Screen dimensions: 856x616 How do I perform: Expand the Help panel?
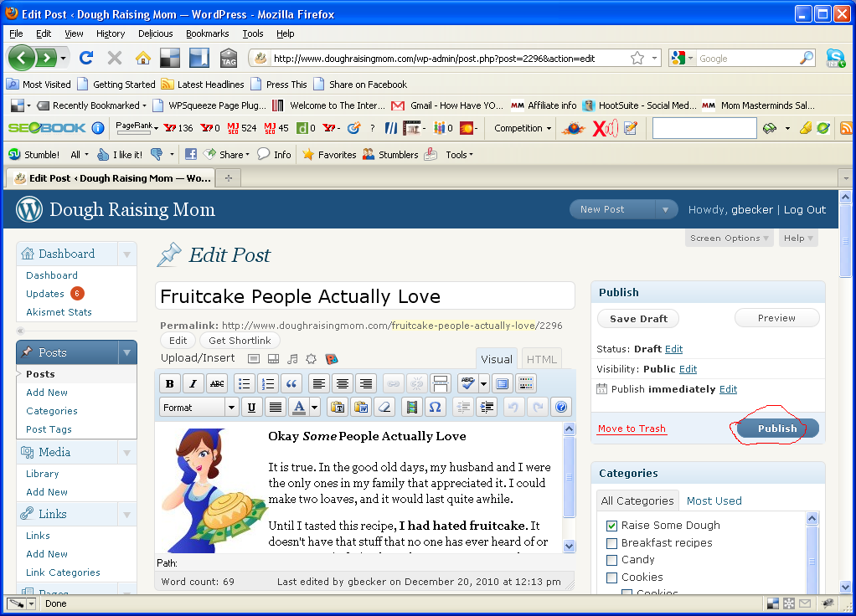(798, 238)
